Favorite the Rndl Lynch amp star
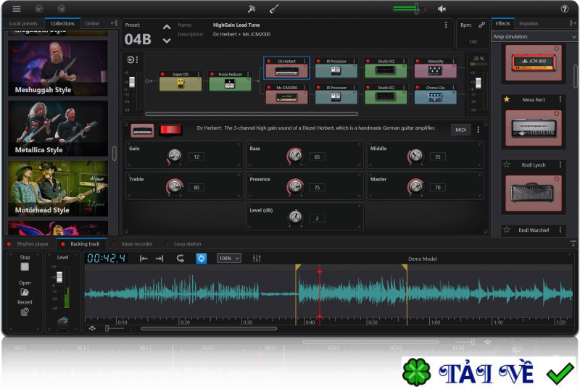 (506, 165)
